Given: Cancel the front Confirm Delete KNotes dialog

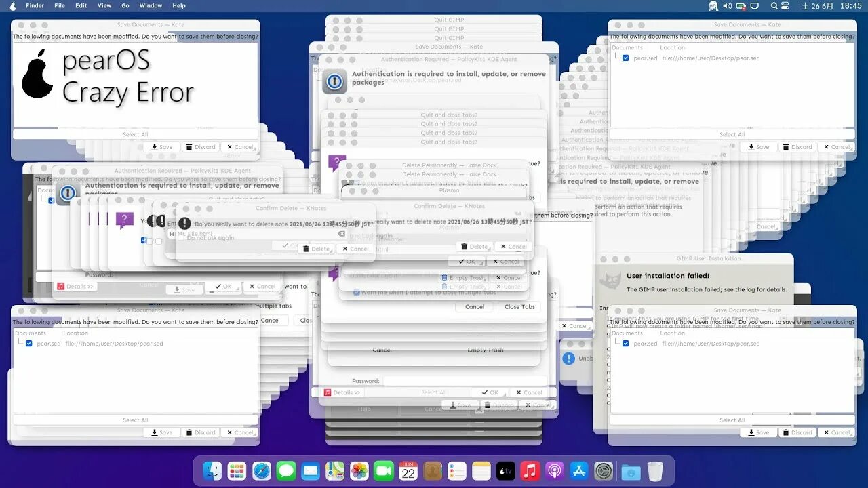Looking at the screenshot, I should pos(355,249).
